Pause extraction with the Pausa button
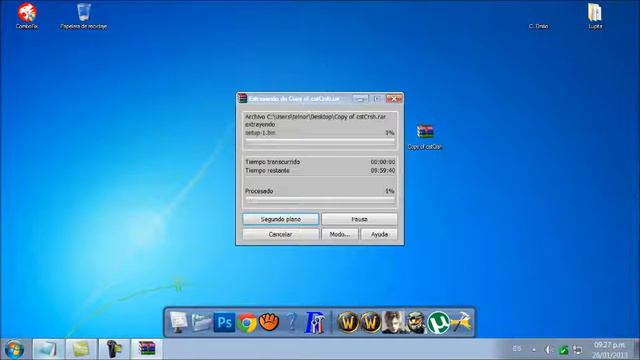Viewport: 640px width, 360px height. click(359, 219)
